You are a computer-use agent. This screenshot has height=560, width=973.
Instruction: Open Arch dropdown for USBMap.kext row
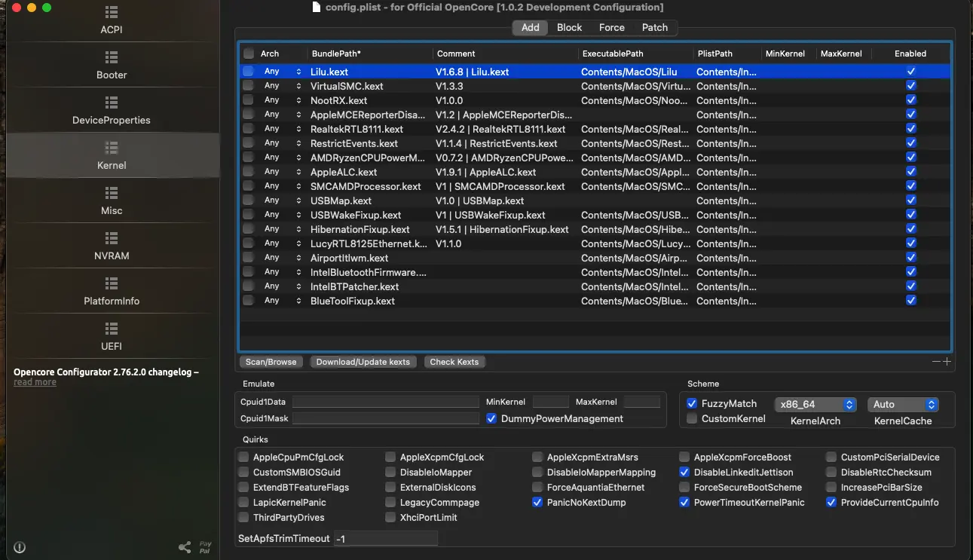click(x=282, y=200)
